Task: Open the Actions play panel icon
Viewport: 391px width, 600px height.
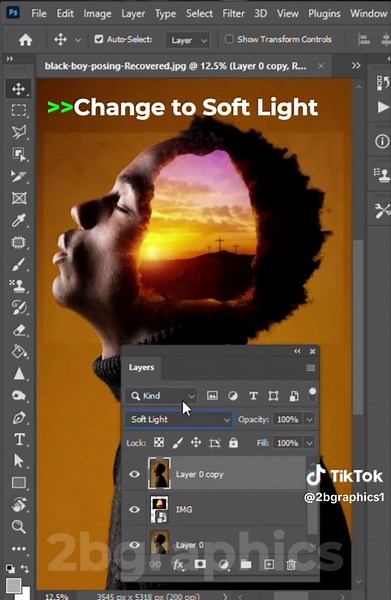Action: click(x=383, y=107)
